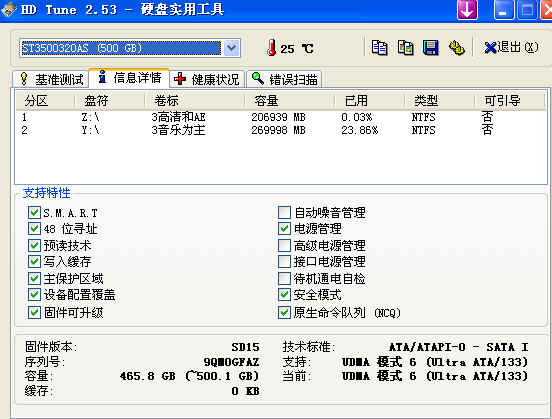Screen dimensions: 552x419
Task: Click the 25 ℃ temperature reading
Action: [x=297, y=49]
